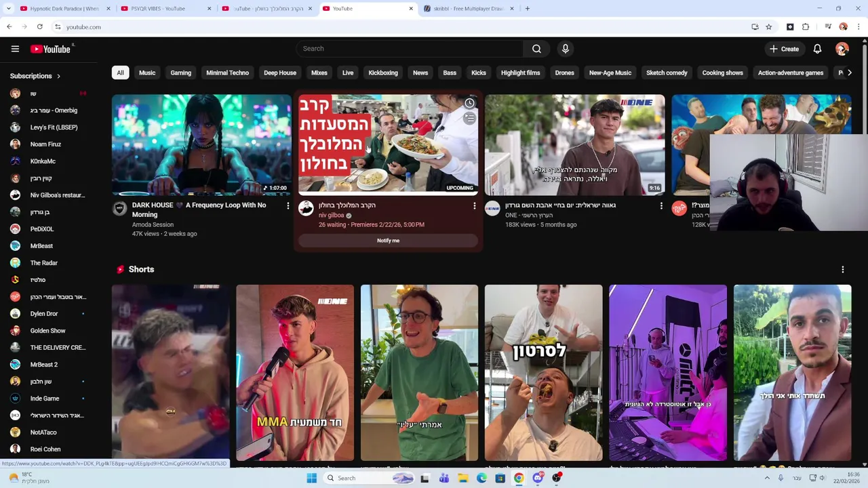Open the ONE channel 9:16 video thumbnail
Screen dimensions: 868x488
(574, 145)
